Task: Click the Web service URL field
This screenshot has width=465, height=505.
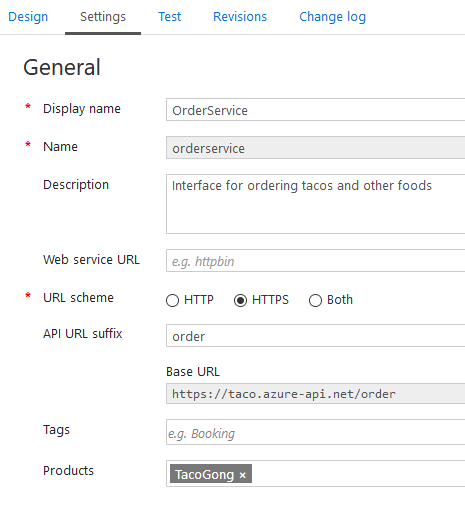Action: (x=315, y=261)
